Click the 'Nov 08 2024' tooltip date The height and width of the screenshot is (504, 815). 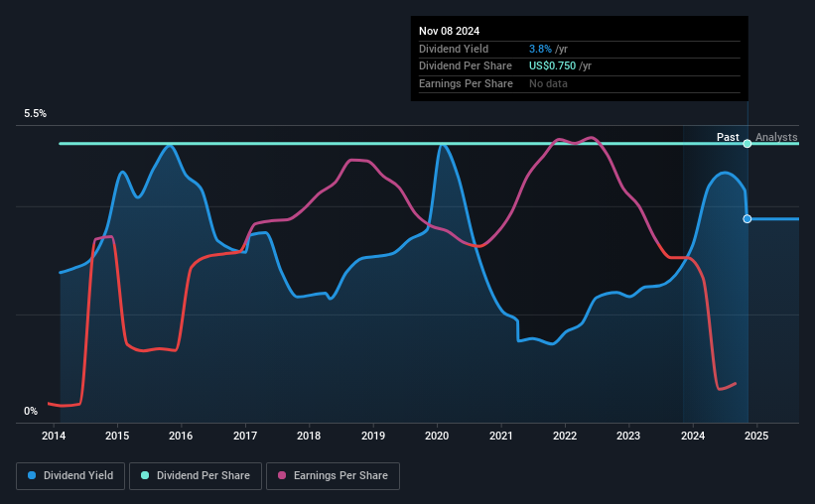(x=449, y=31)
